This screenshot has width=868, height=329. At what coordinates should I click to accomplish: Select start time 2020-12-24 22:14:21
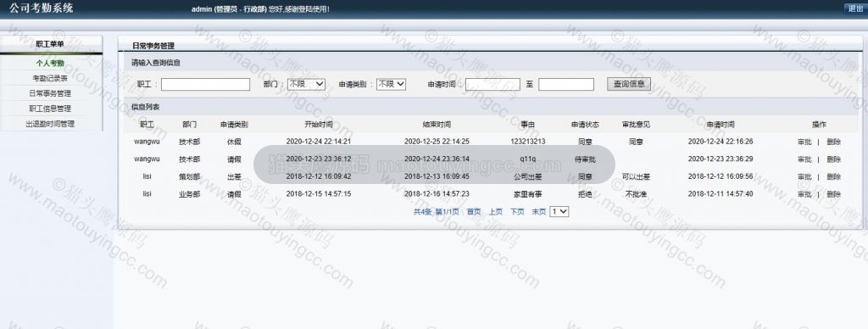[x=319, y=142]
